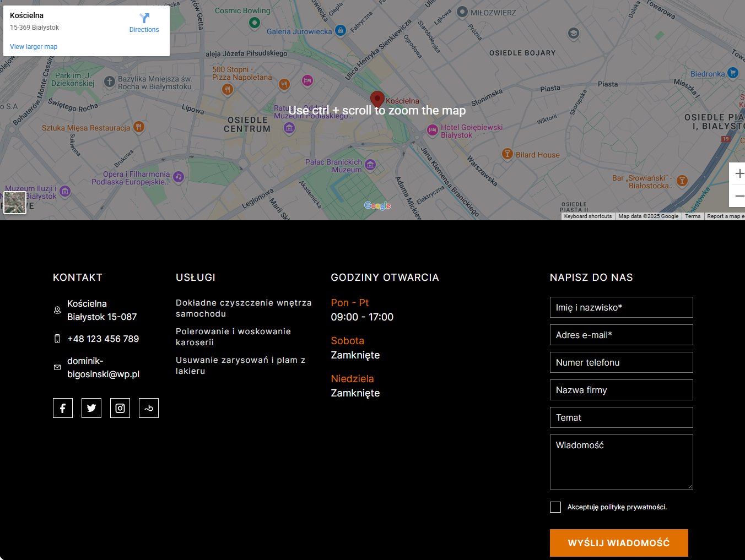The width and height of the screenshot is (745, 560).
Task: Open View larger map link
Action: pyautogui.click(x=34, y=47)
